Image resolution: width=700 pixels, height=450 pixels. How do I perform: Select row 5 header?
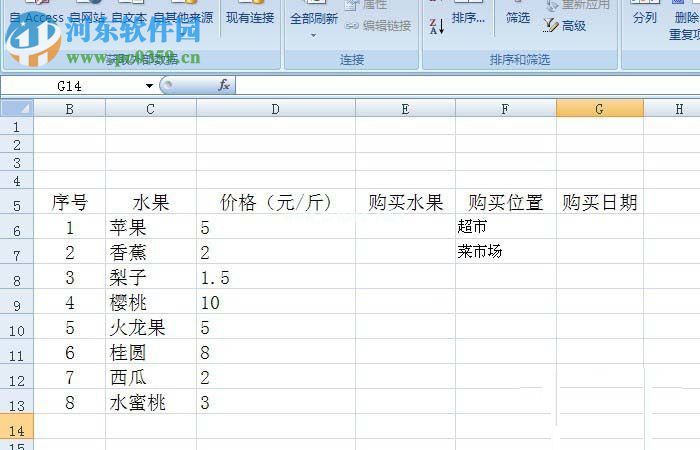[17, 202]
